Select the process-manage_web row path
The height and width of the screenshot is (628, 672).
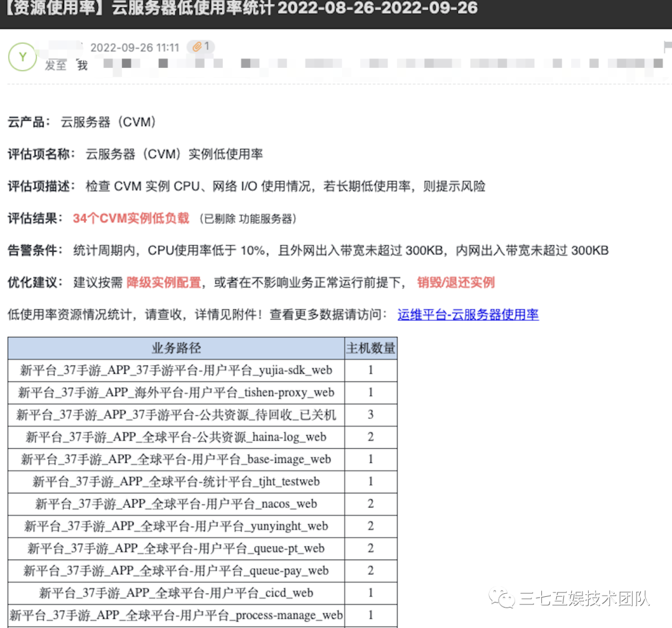tap(176, 616)
